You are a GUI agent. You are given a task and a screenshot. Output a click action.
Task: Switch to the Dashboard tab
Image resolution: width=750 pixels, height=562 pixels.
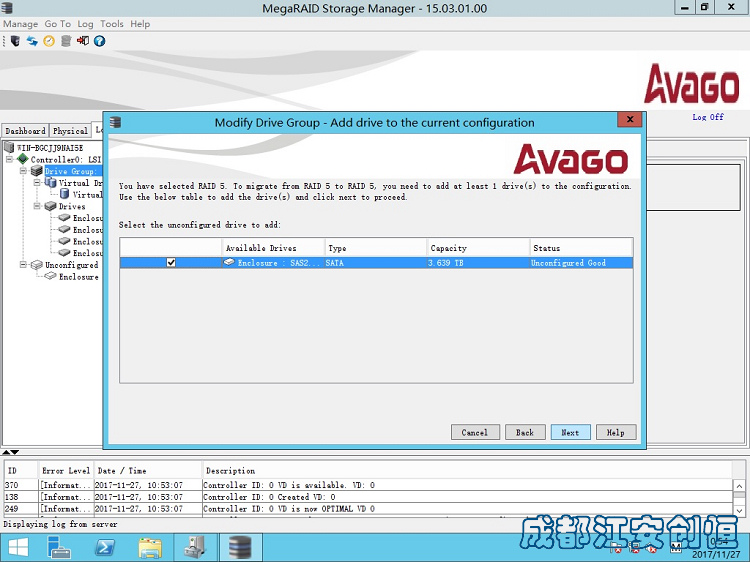[x=25, y=131]
